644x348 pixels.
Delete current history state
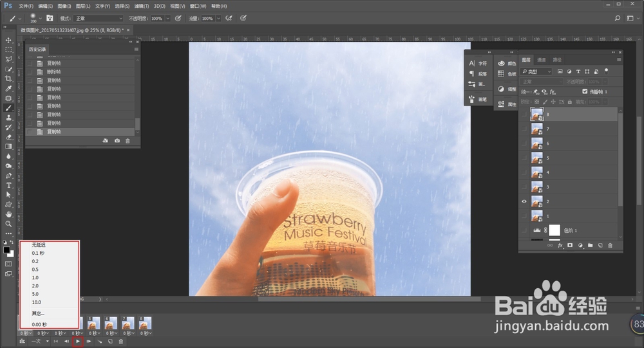(128, 141)
